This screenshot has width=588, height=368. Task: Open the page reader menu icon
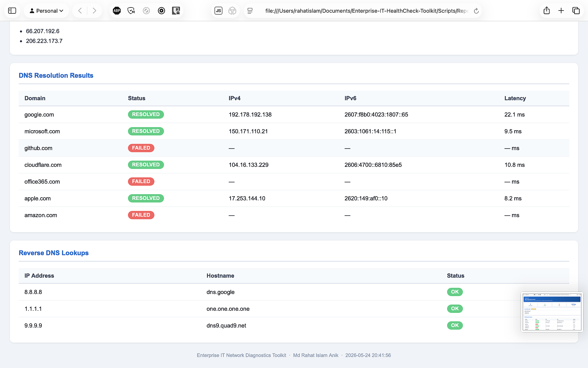tap(250, 11)
